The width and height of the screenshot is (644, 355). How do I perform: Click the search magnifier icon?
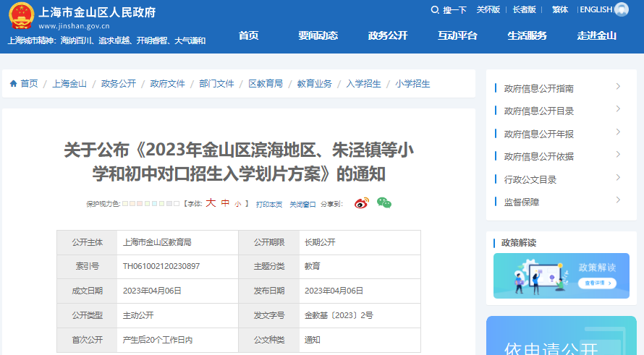coord(435,10)
